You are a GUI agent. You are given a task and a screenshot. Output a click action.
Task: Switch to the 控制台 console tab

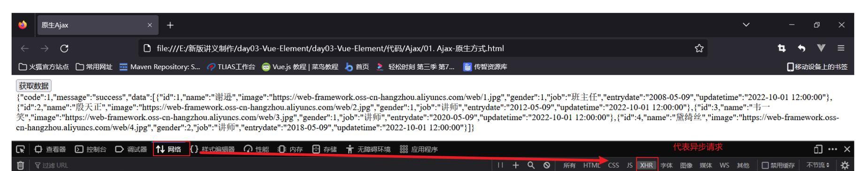pos(91,149)
